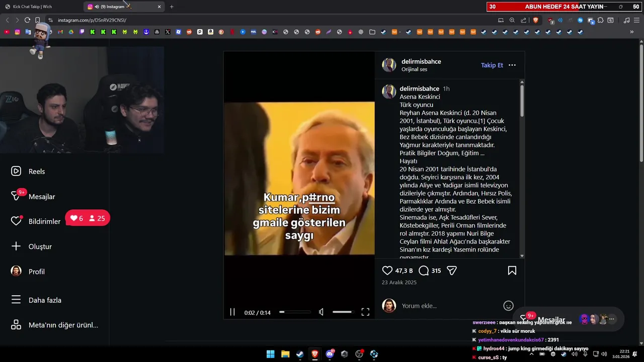This screenshot has height=362, width=644.
Task: Click the header avatar of delirmisbahce
Action: click(389, 65)
